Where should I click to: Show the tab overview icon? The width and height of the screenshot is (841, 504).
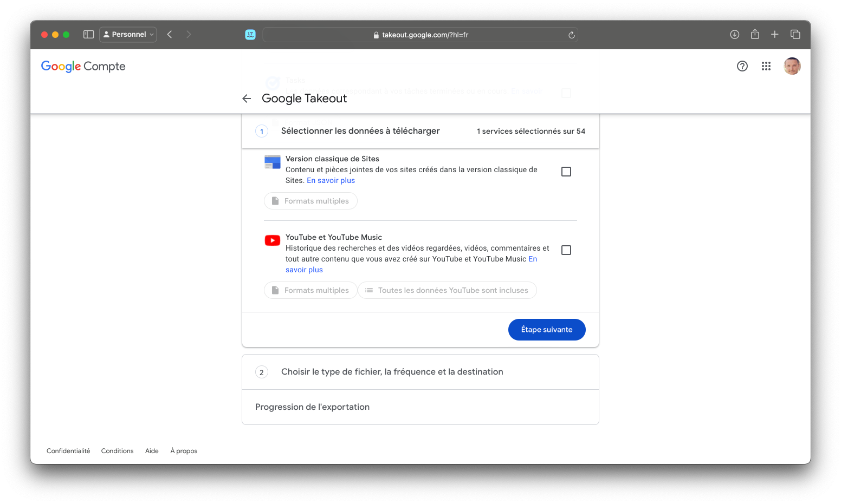pyautogui.click(x=795, y=34)
